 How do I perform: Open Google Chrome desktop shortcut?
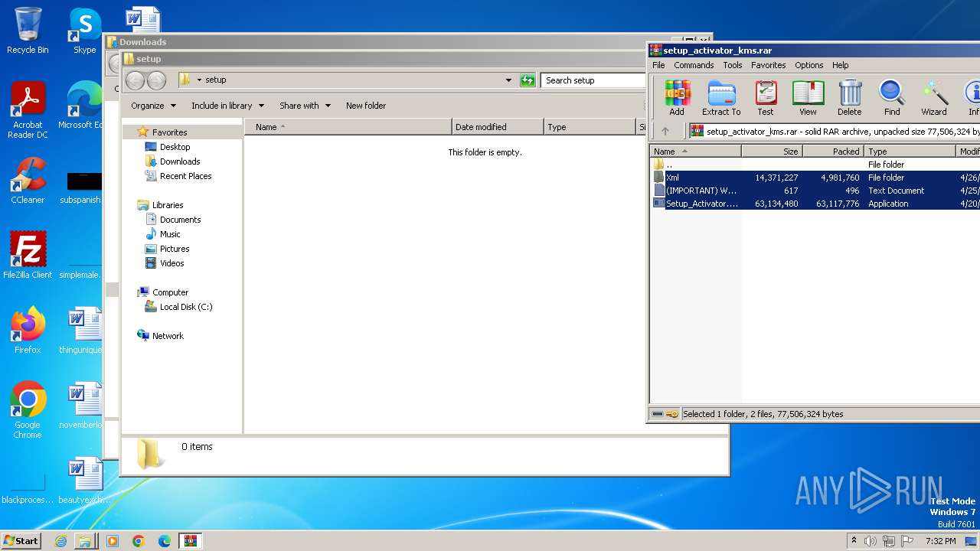tap(28, 409)
